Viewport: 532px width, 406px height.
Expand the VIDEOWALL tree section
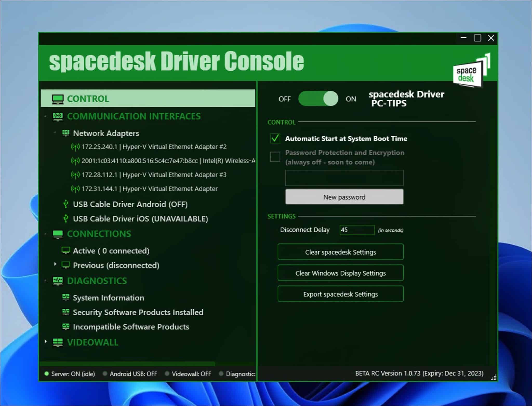[46, 342]
